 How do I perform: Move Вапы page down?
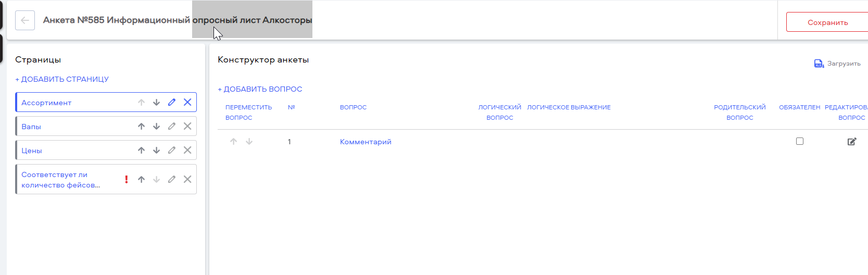[156, 127]
